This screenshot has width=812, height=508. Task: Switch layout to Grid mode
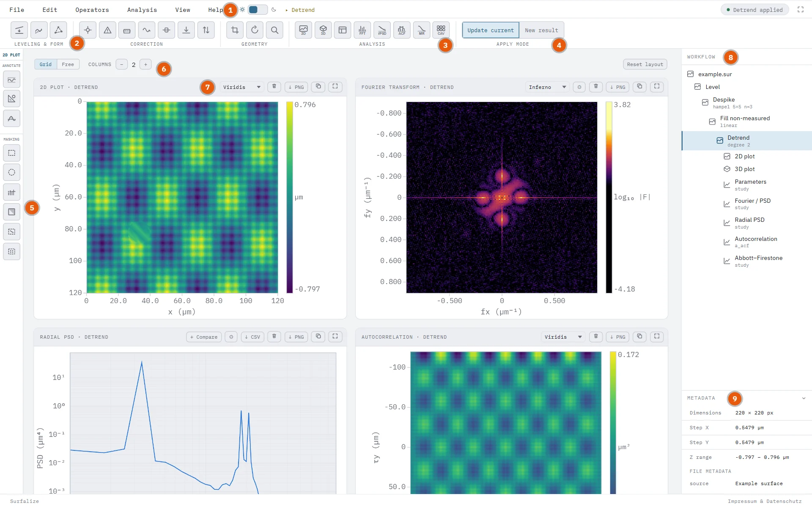tap(46, 64)
